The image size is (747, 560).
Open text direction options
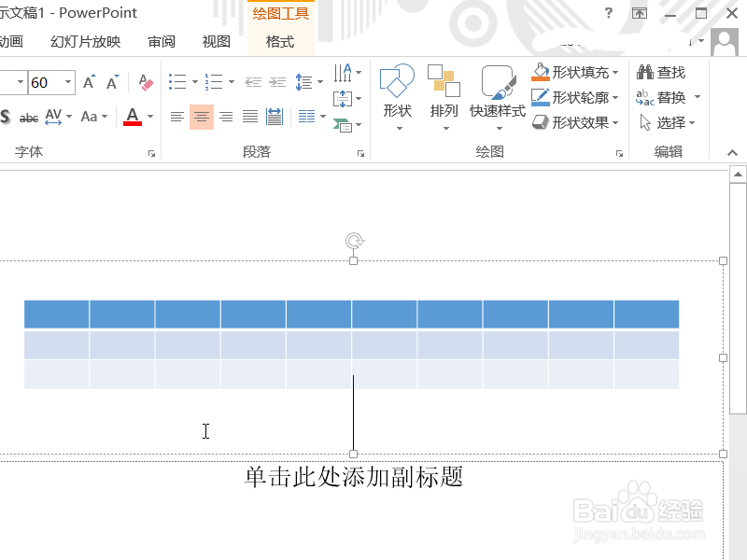click(x=347, y=73)
